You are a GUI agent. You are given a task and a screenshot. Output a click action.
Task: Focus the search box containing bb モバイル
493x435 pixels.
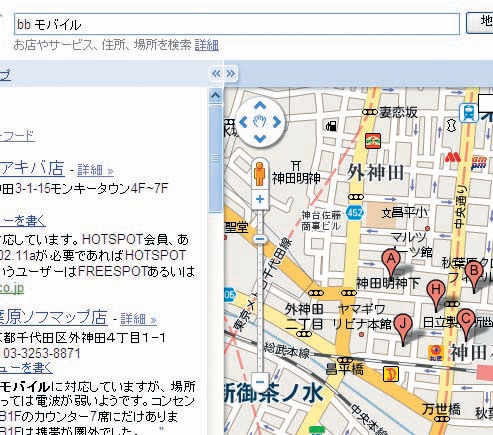pos(237,24)
